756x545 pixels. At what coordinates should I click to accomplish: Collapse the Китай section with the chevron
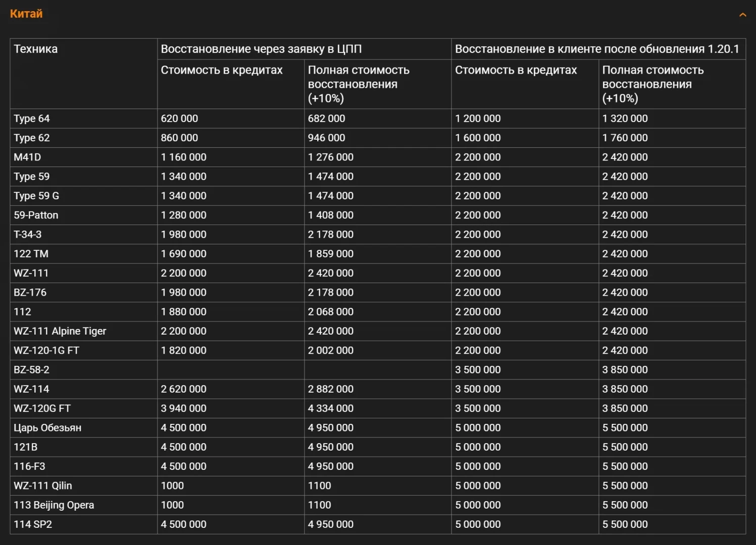tap(742, 15)
